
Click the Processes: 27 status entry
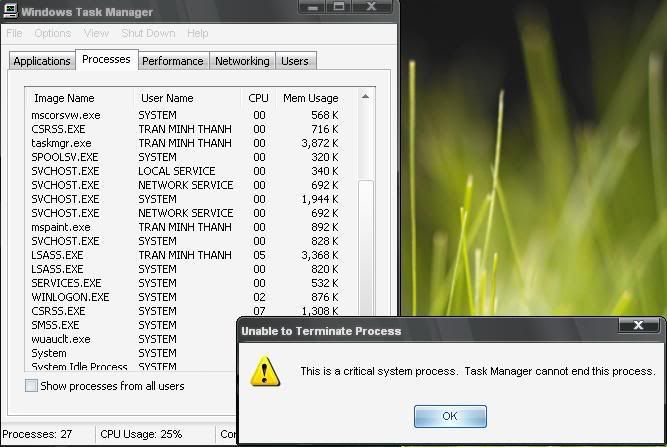coord(37,434)
